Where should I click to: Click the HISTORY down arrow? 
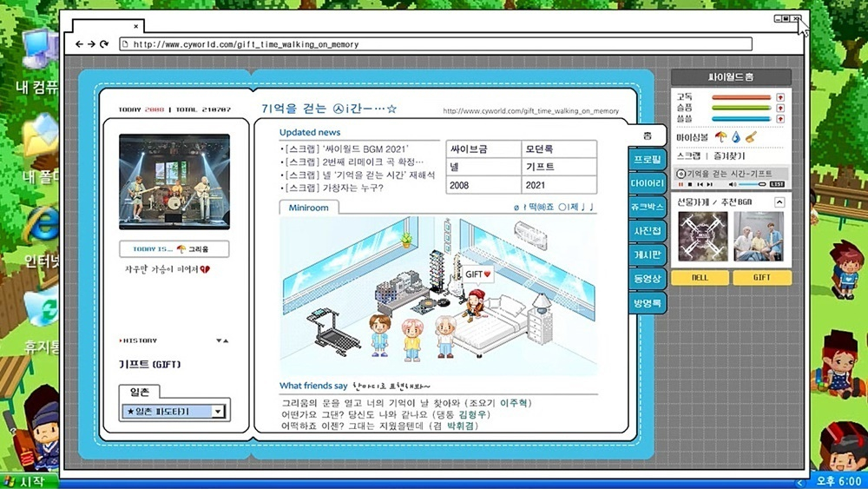coord(219,340)
